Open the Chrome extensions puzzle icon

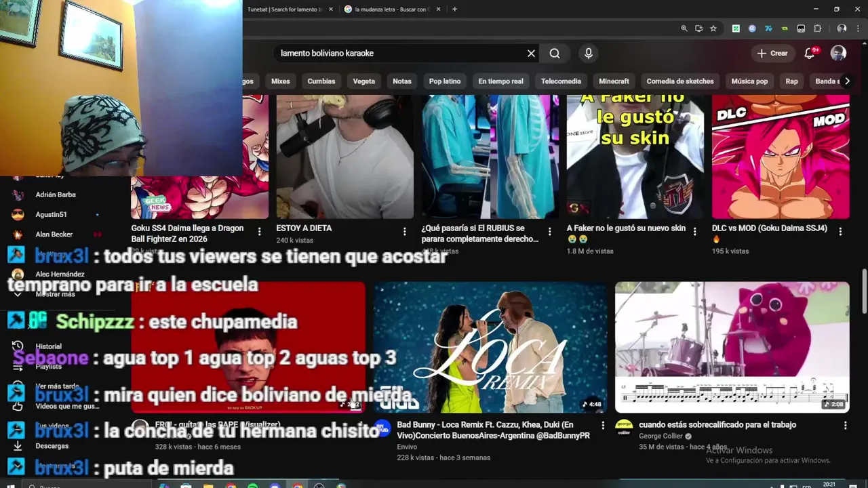point(817,28)
